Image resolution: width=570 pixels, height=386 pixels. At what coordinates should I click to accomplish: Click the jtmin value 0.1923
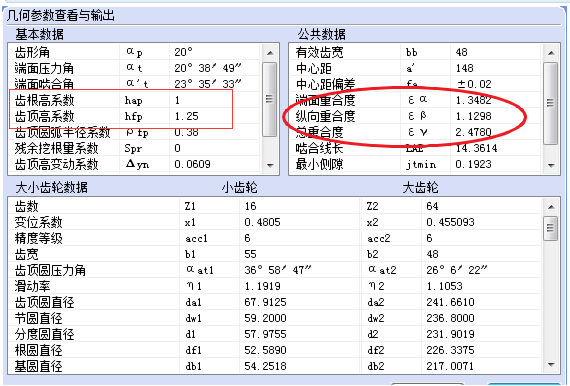pyautogui.click(x=473, y=164)
